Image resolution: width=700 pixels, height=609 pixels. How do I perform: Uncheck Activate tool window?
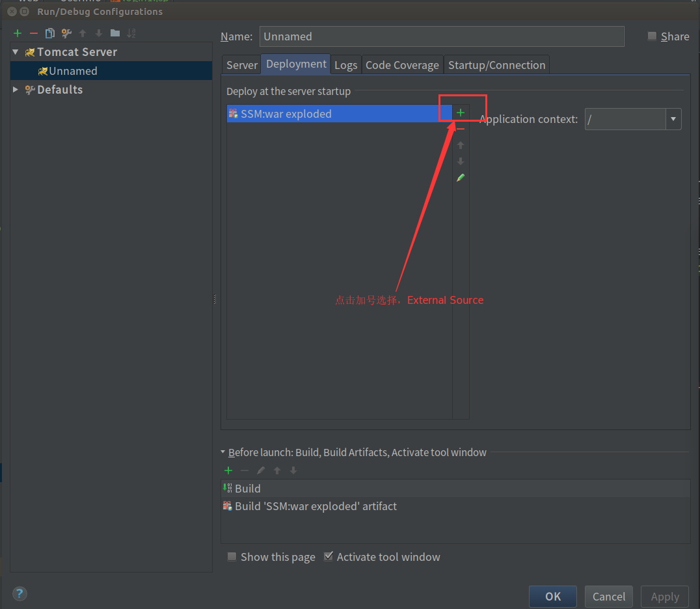(328, 556)
